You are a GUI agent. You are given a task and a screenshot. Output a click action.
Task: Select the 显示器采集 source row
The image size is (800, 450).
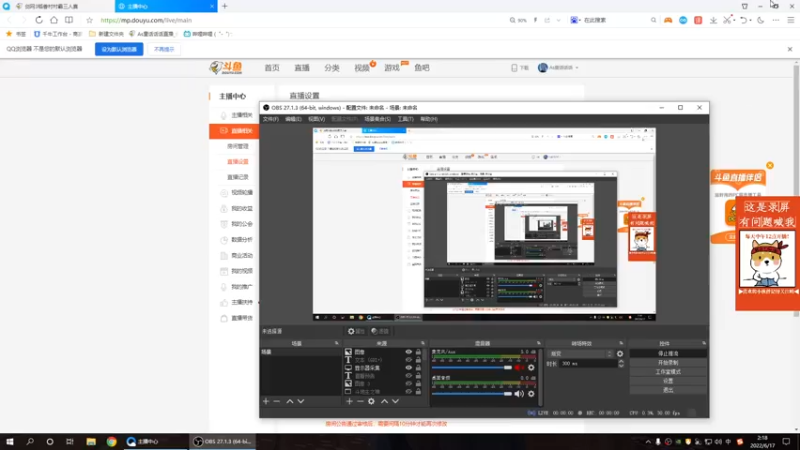pyautogui.click(x=383, y=368)
